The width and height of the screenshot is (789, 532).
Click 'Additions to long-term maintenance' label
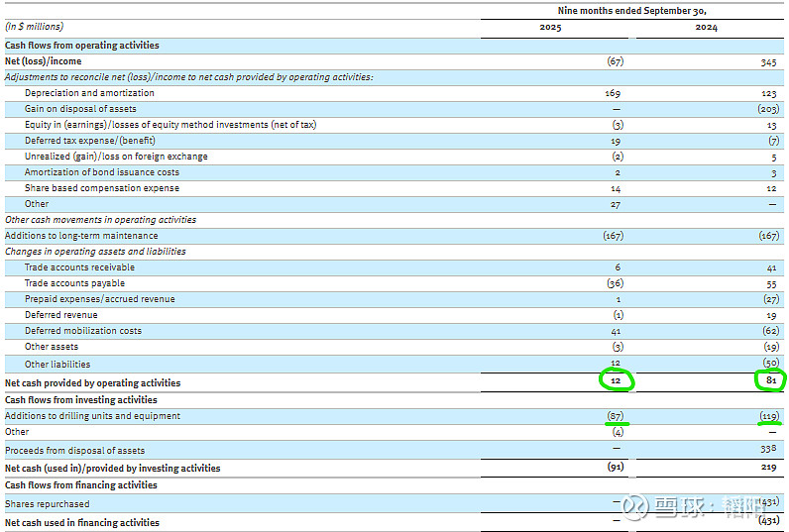pyautogui.click(x=81, y=236)
